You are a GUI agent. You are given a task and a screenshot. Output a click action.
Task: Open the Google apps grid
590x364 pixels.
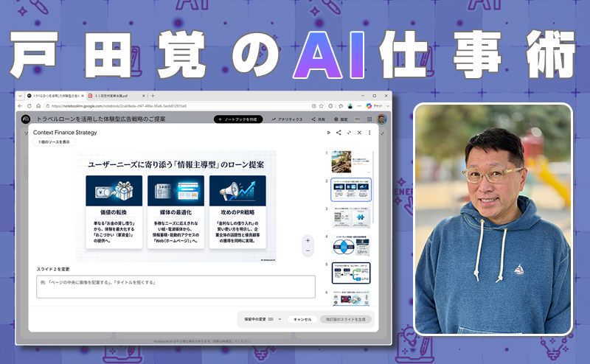(369, 119)
